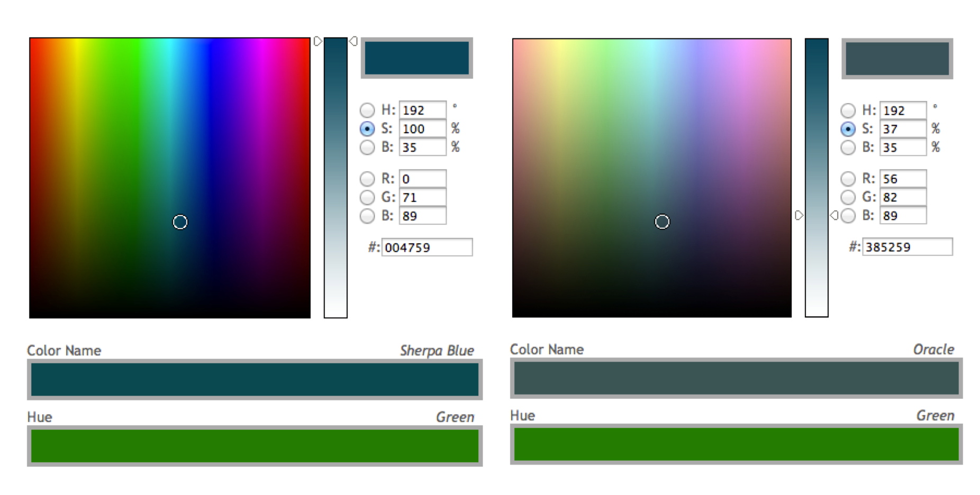
Task: Click the right picker's vertical saturation slider
Action: click(816, 177)
